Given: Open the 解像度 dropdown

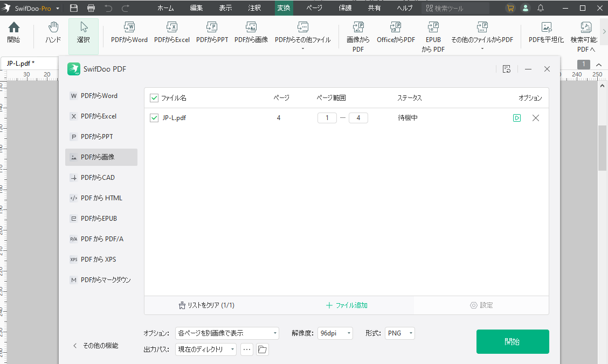Looking at the screenshot, I should [x=335, y=333].
